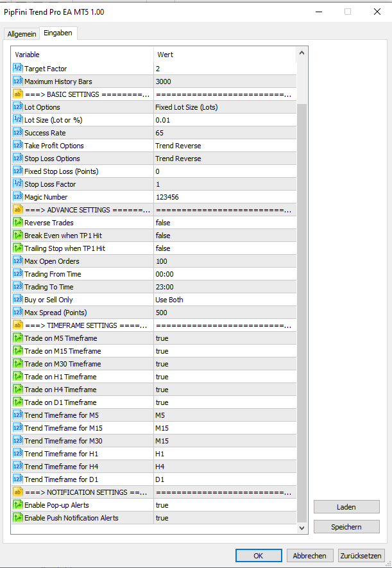This screenshot has height=568, width=392.
Task: Click the icon next to Lot Size (Lot or %)
Action: pos(18,119)
